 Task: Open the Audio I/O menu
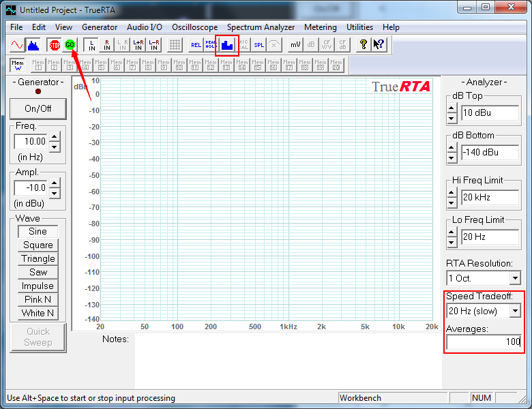coord(144,27)
